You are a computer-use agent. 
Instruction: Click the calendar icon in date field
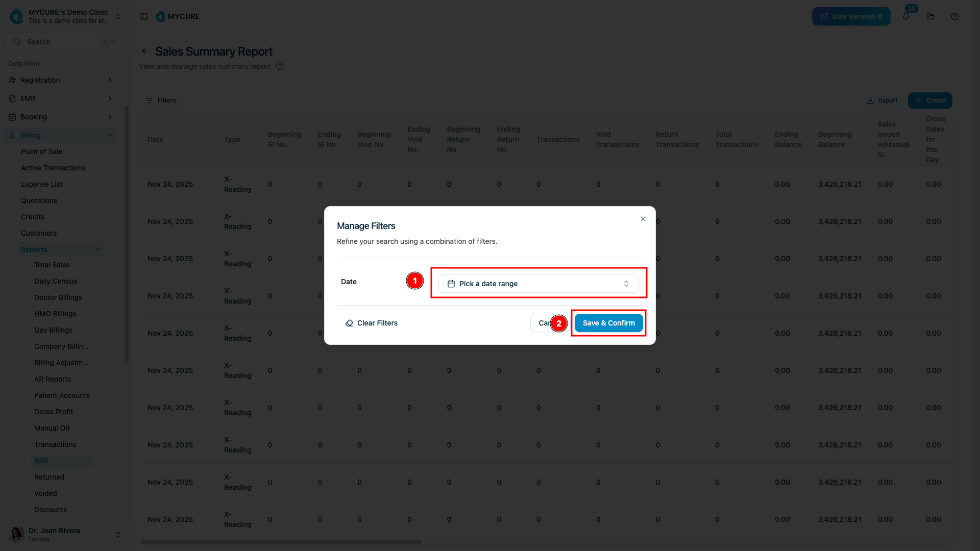coord(451,284)
